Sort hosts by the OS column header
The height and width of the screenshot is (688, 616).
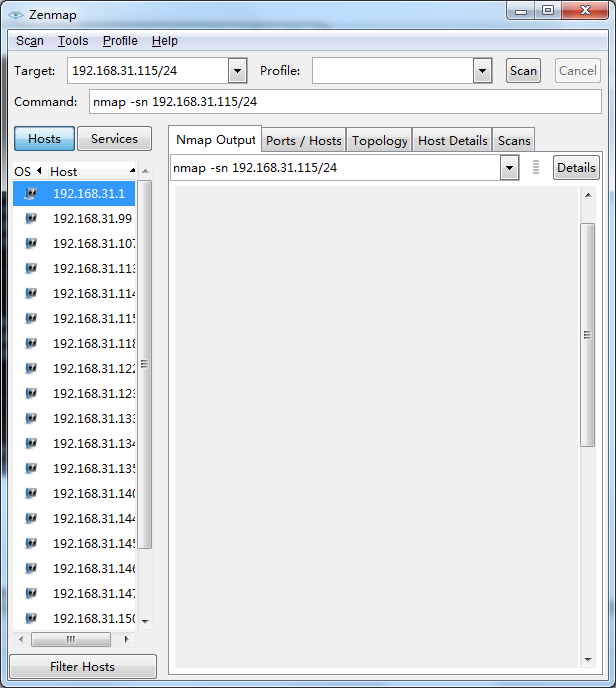[28, 171]
